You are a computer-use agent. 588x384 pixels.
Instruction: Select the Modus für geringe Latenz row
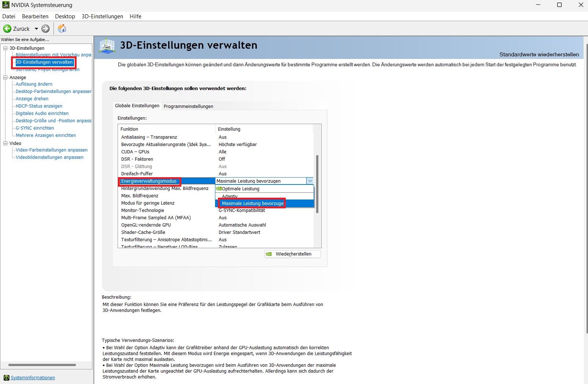point(167,203)
